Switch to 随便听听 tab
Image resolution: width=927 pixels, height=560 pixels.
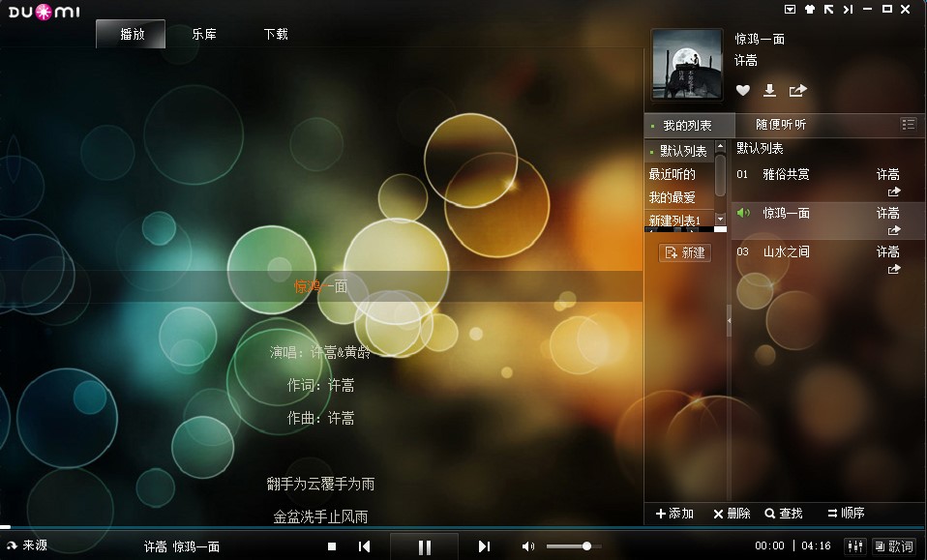click(x=780, y=125)
